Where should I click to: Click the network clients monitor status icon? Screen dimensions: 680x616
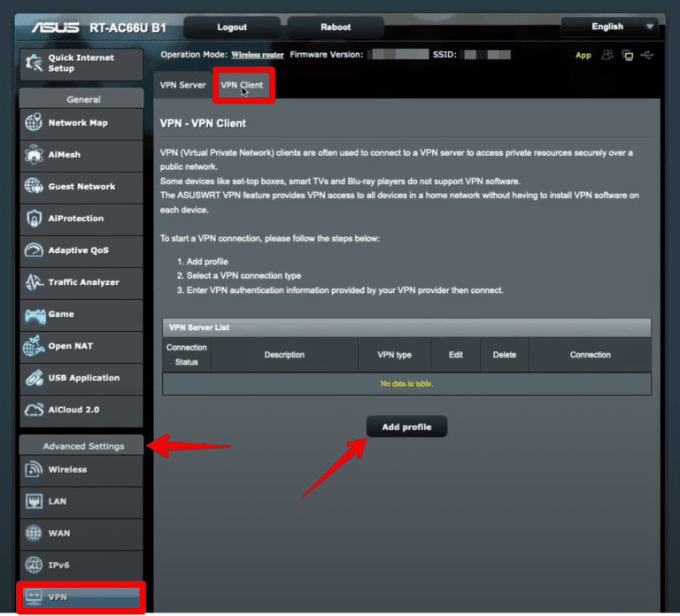[628, 55]
